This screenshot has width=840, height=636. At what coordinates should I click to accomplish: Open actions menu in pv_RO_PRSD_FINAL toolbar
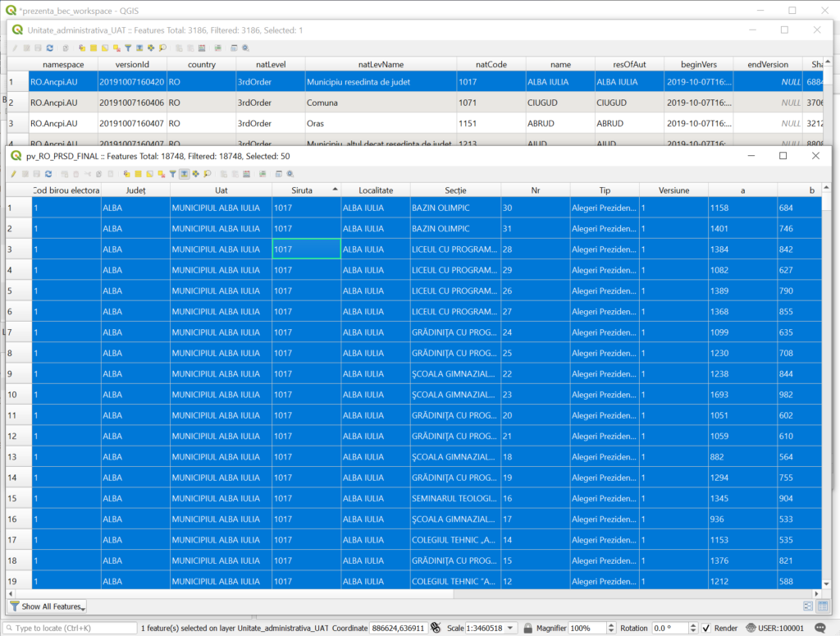point(290,174)
